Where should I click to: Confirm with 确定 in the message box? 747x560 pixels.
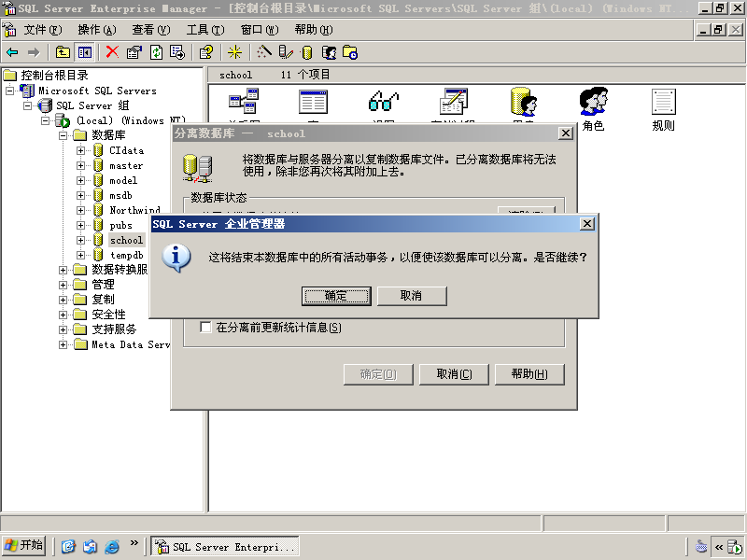tap(336, 296)
